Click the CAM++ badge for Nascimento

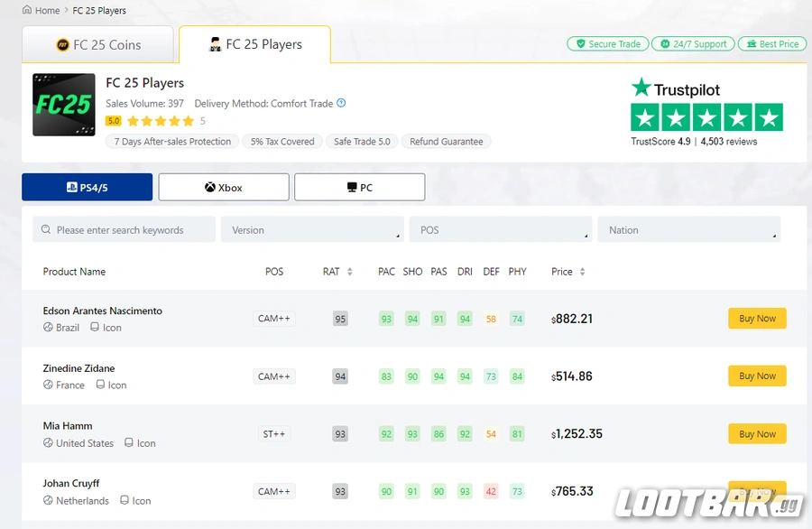click(x=274, y=318)
